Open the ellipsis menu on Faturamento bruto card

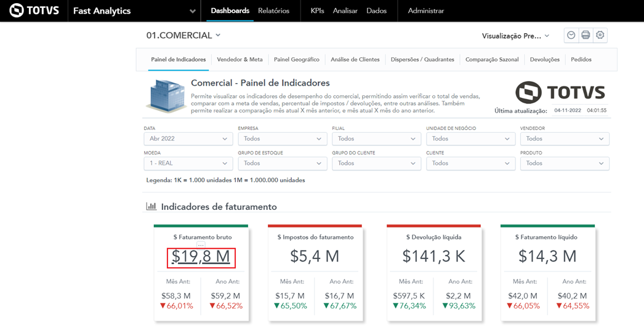click(201, 245)
